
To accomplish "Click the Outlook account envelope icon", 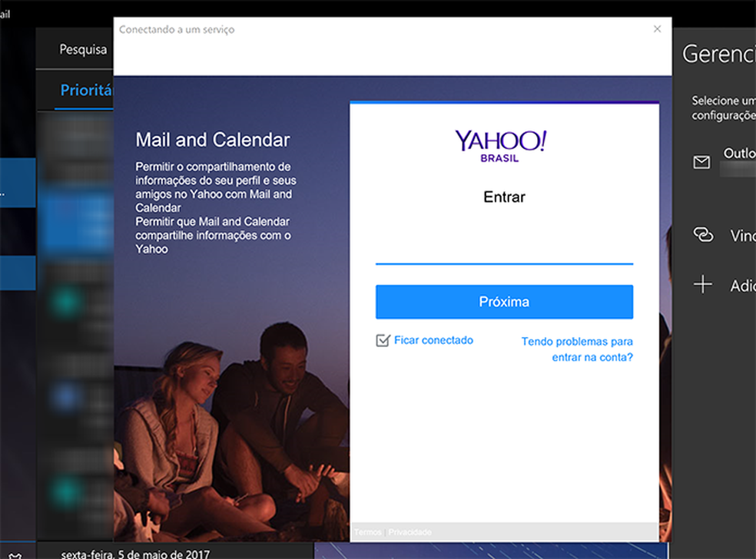I will point(701,162).
